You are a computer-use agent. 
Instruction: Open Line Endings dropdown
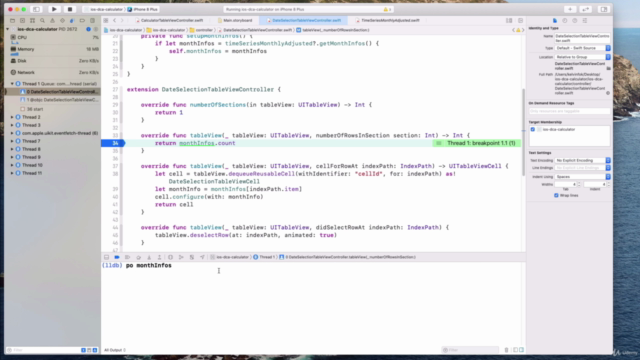click(x=582, y=168)
